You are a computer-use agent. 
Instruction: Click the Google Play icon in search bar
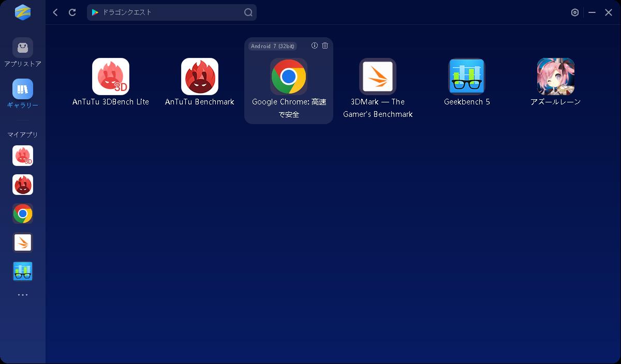95,12
